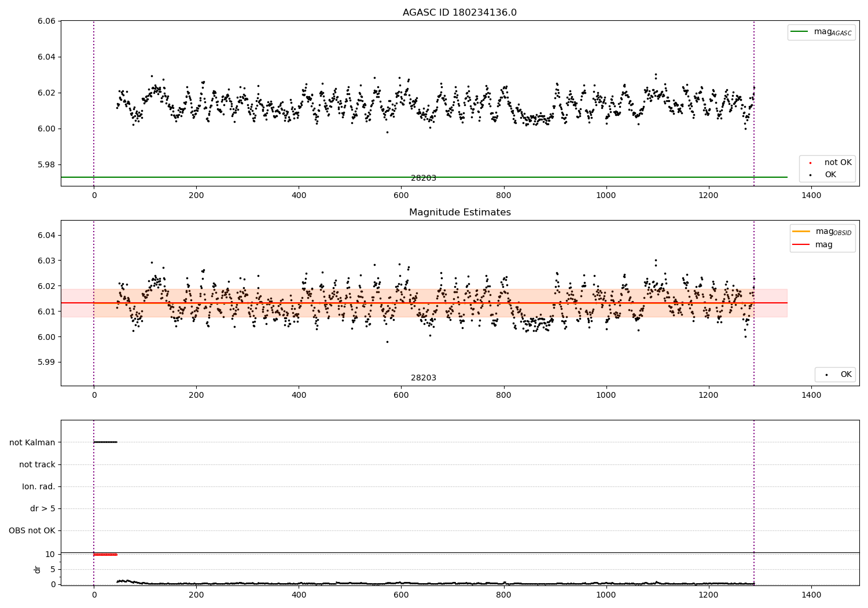
Task: Click the 'OBS not OK' y-axis label
Action: pyautogui.click(x=32, y=530)
